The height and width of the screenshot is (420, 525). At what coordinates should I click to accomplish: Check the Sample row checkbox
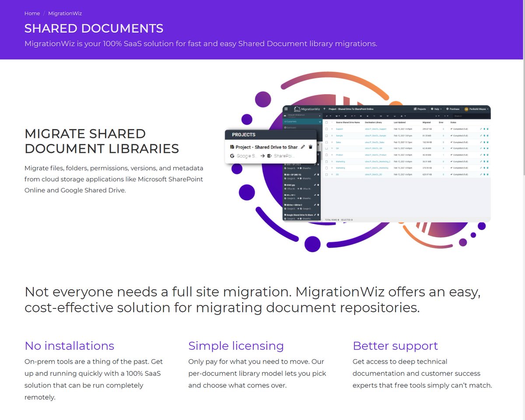click(326, 136)
